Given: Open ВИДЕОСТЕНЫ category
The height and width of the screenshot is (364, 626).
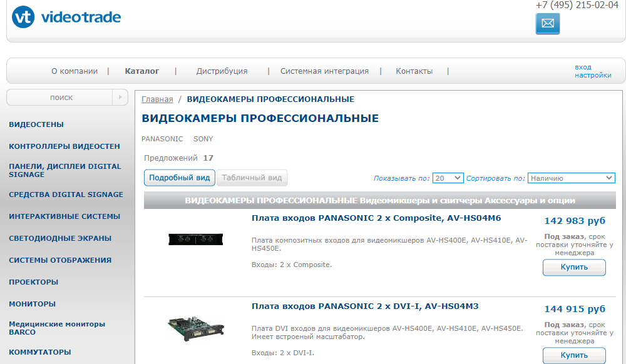Looking at the screenshot, I should (36, 124).
